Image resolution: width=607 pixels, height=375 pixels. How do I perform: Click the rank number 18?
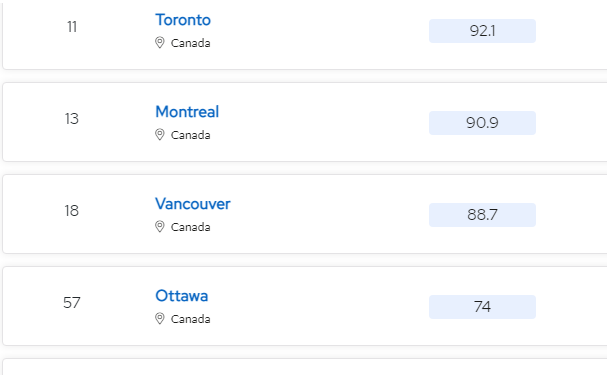(72, 211)
